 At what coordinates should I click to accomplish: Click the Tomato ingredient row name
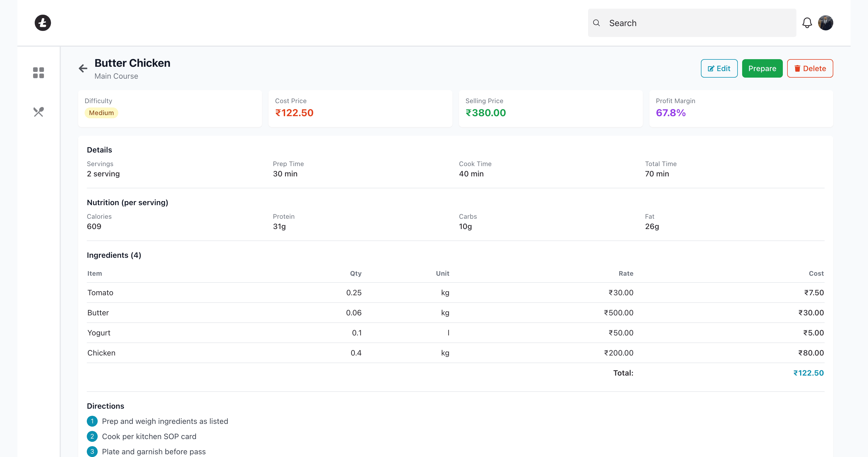[100, 293]
